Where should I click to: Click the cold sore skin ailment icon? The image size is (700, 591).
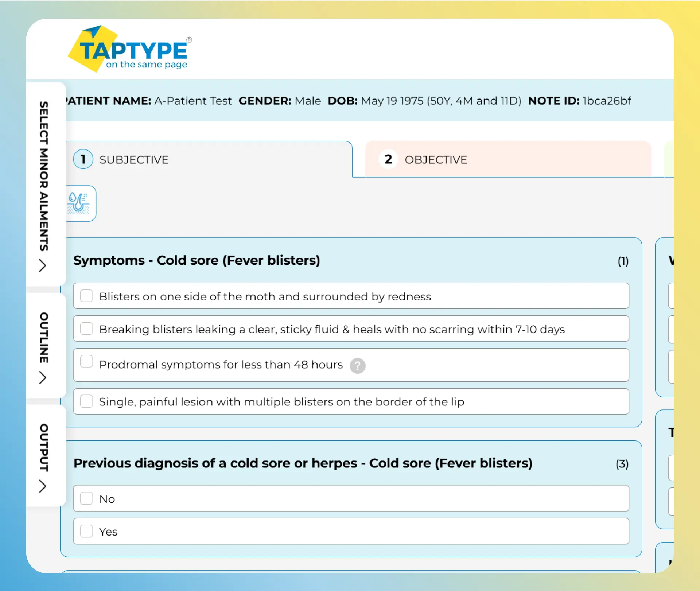(x=79, y=203)
